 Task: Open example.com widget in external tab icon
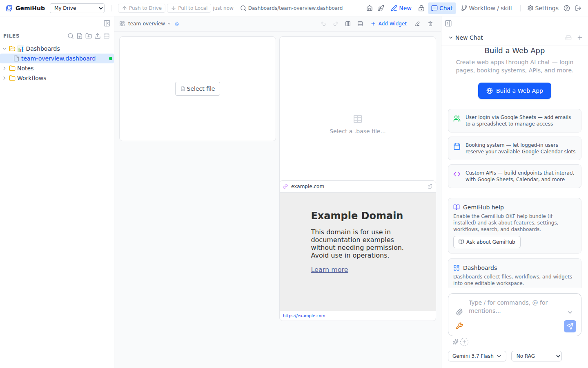430,186
